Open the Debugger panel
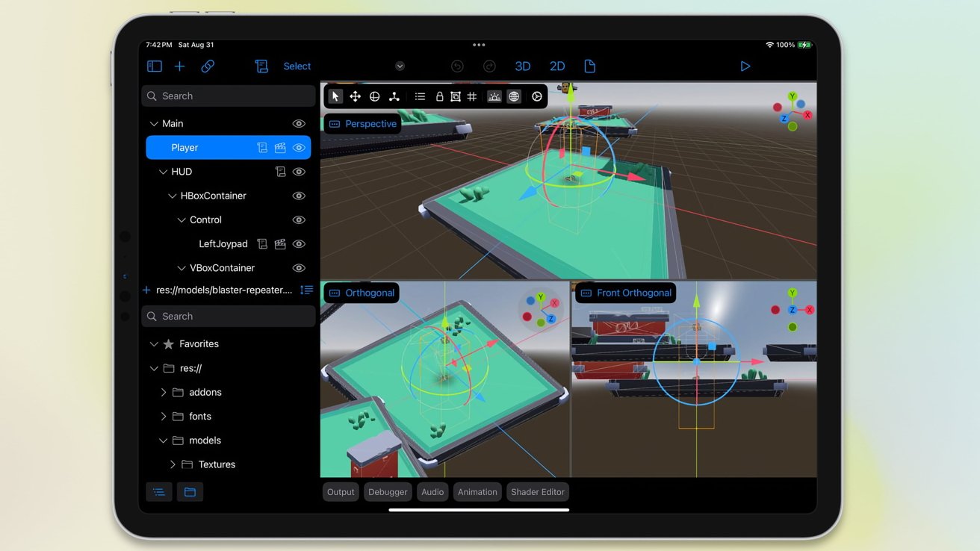 (388, 492)
